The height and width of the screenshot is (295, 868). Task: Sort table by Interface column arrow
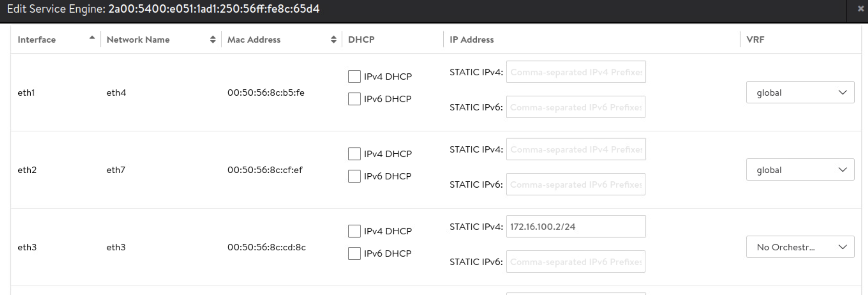tap(92, 38)
